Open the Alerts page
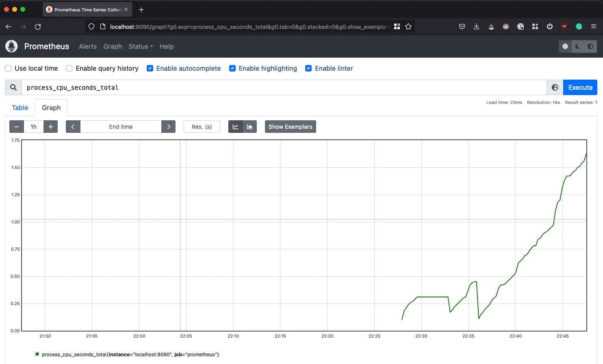603x364 pixels. [x=88, y=46]
